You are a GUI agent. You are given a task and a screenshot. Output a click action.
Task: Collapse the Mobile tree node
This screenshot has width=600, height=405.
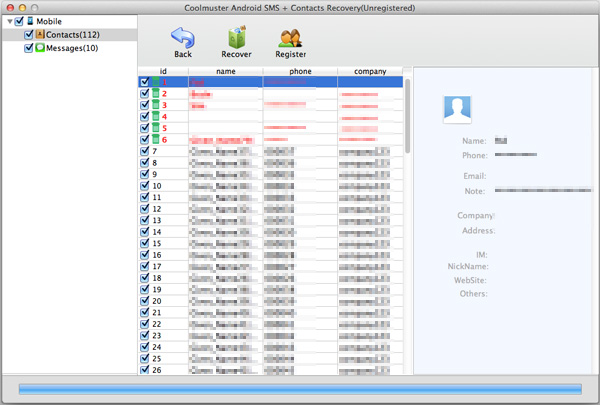(10, 21)
